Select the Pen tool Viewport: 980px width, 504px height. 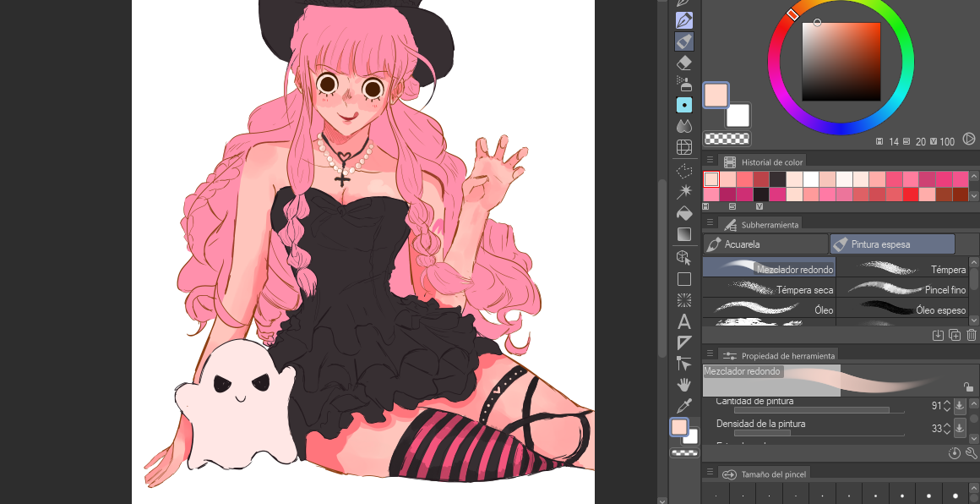[x=684, y=20]
